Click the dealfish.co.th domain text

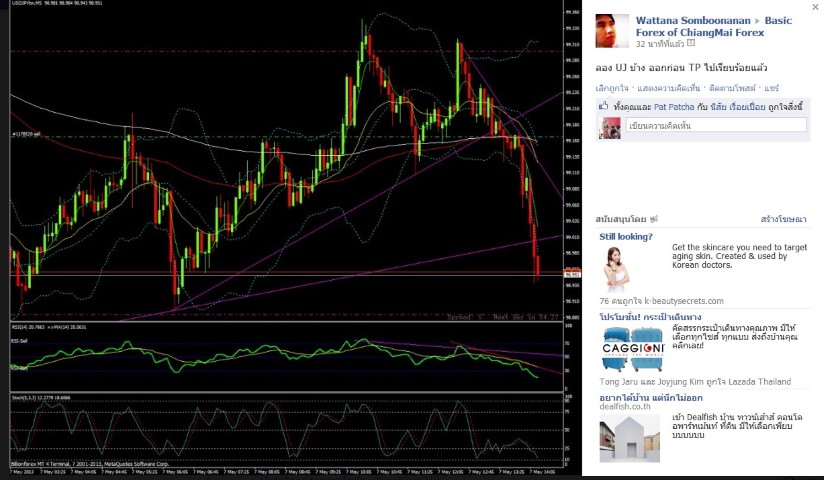(x=625, y=406)
